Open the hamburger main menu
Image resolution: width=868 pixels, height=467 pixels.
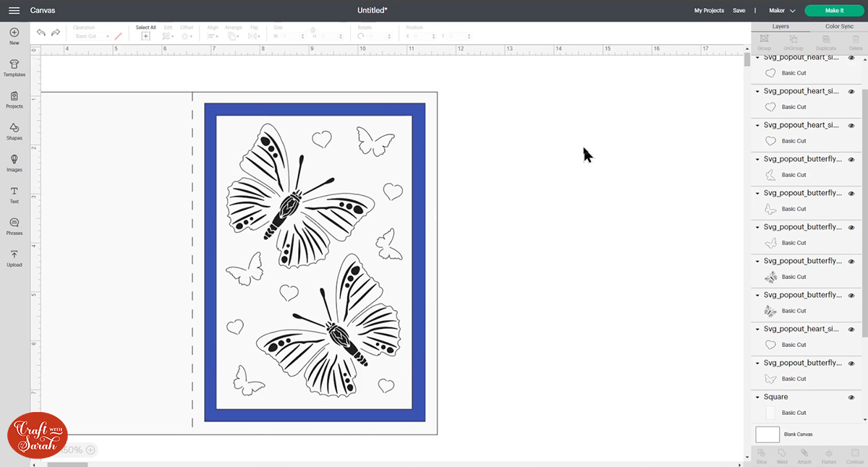[x=14, y=11]
